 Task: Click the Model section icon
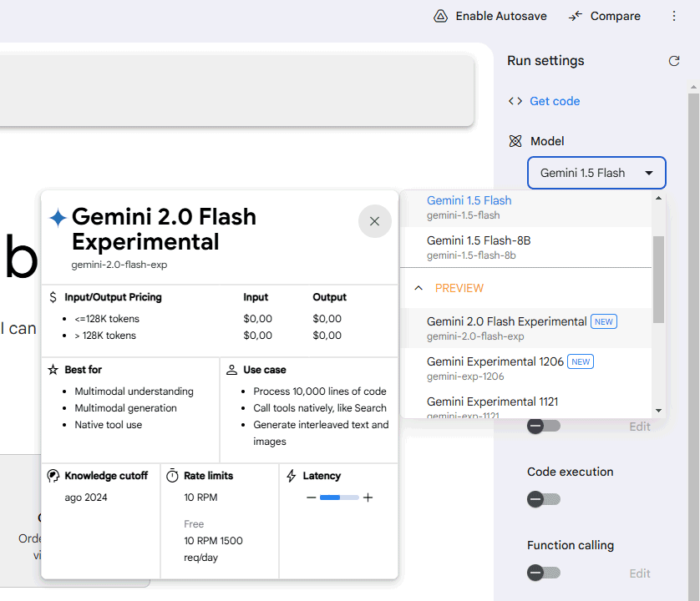515,141
